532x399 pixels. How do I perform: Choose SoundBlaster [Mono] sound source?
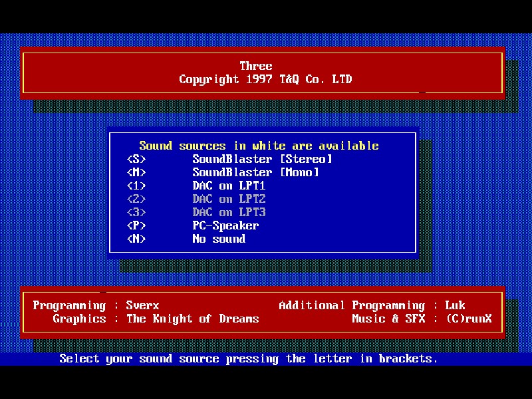255,172
